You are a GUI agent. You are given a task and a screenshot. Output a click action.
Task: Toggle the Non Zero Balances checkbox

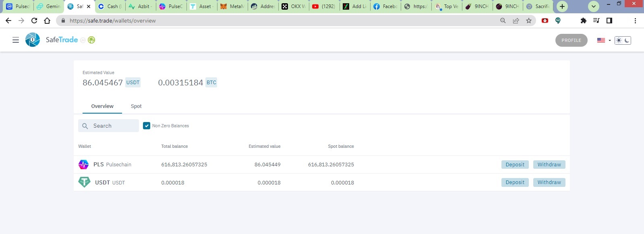(147, 126)
